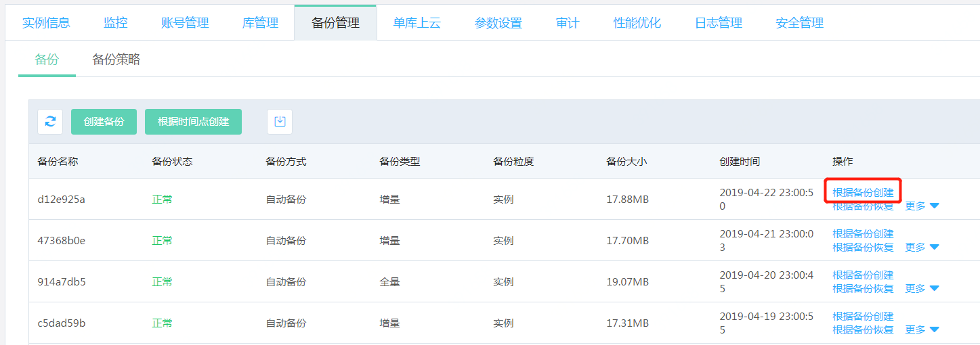980x345 pixels.
Task: Click the refresh icon button
Action: pyautogui.click(x=50, y=122)
